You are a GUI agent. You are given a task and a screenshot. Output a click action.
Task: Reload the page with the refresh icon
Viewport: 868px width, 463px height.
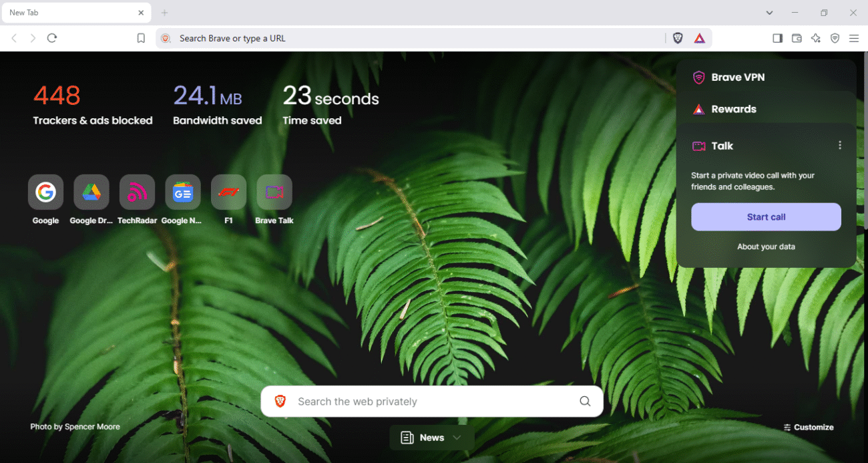pos(52,38)
